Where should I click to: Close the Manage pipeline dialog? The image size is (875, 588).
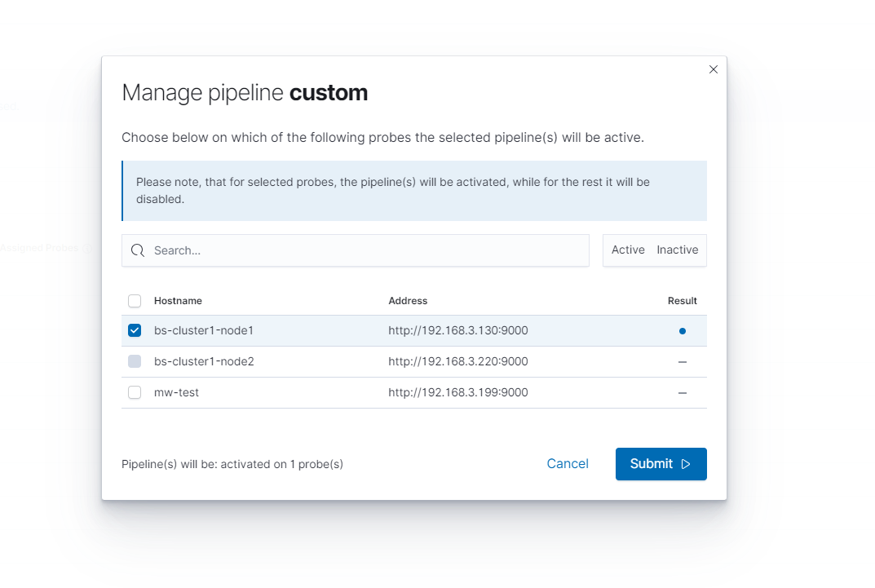click(x=714, y=69)
